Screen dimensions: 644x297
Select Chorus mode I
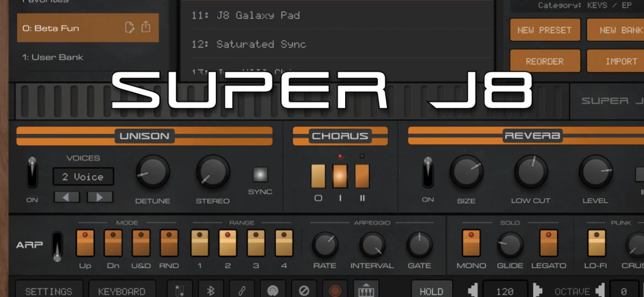pyautogui.click(x=340, y=176)
